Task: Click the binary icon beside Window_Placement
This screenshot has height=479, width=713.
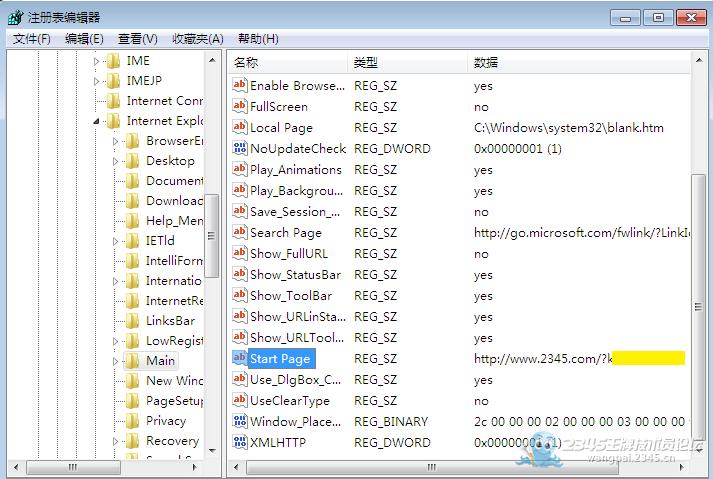Action: [240, 421]
